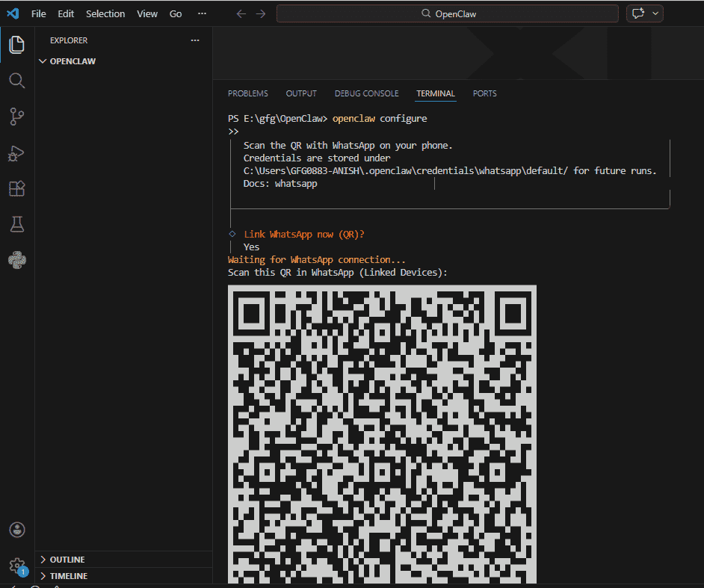Open the Python extension view
This screenshot has height=588, width=704.
coord(16,260)
